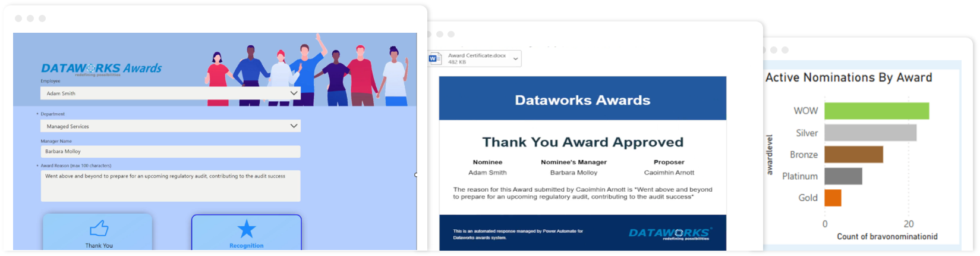Click the Word document file icon

[x=436, y=58]
